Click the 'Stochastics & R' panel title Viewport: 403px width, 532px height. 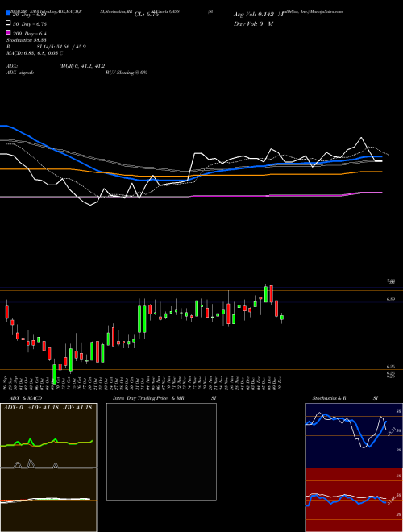click(x=329, y=398)
